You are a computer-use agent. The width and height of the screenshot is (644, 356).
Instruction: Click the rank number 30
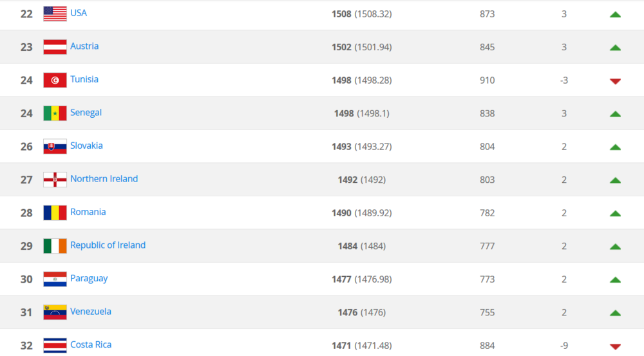coord(26,279)
